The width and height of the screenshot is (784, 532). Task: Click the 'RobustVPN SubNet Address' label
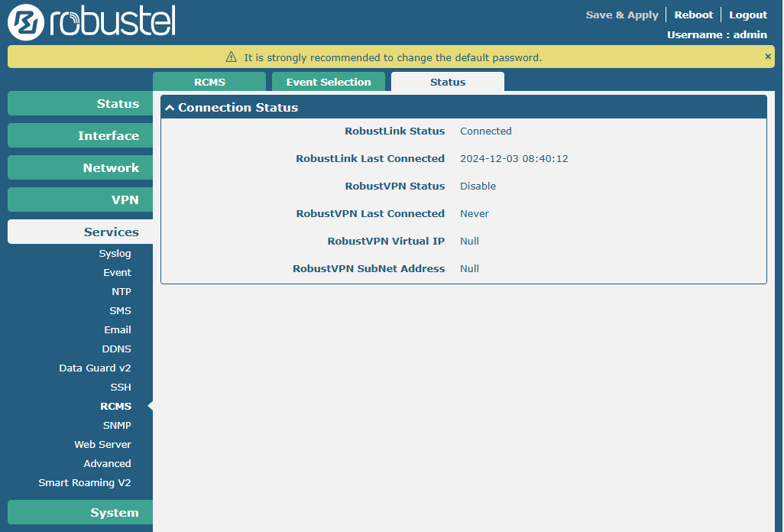(x=368, y=268)
